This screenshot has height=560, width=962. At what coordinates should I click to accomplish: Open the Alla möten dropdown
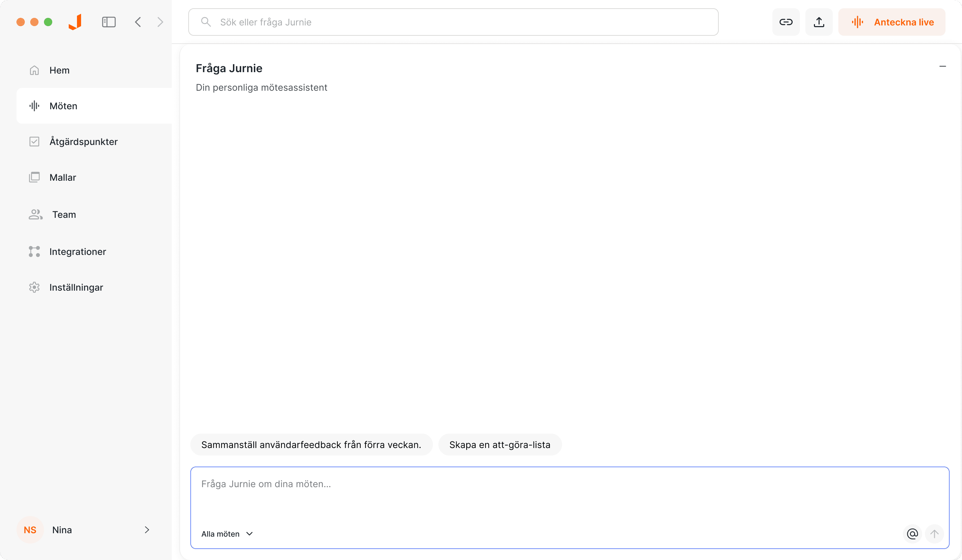227,534
